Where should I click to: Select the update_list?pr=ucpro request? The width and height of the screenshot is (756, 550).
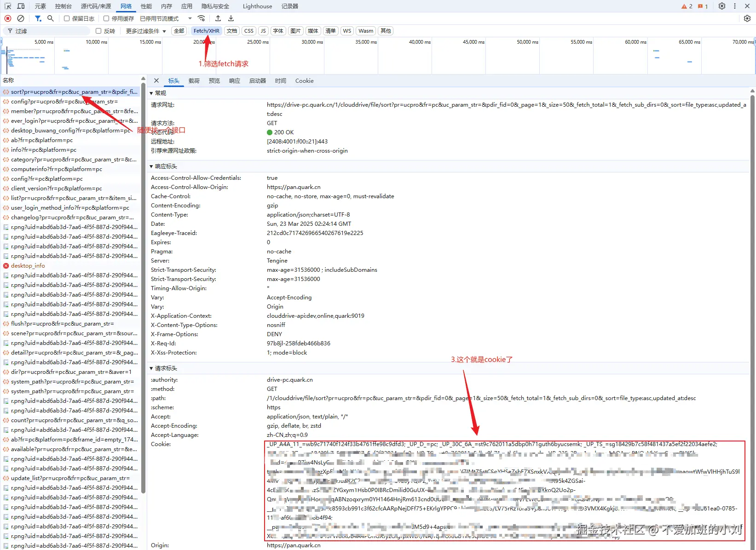pos(71,478)
